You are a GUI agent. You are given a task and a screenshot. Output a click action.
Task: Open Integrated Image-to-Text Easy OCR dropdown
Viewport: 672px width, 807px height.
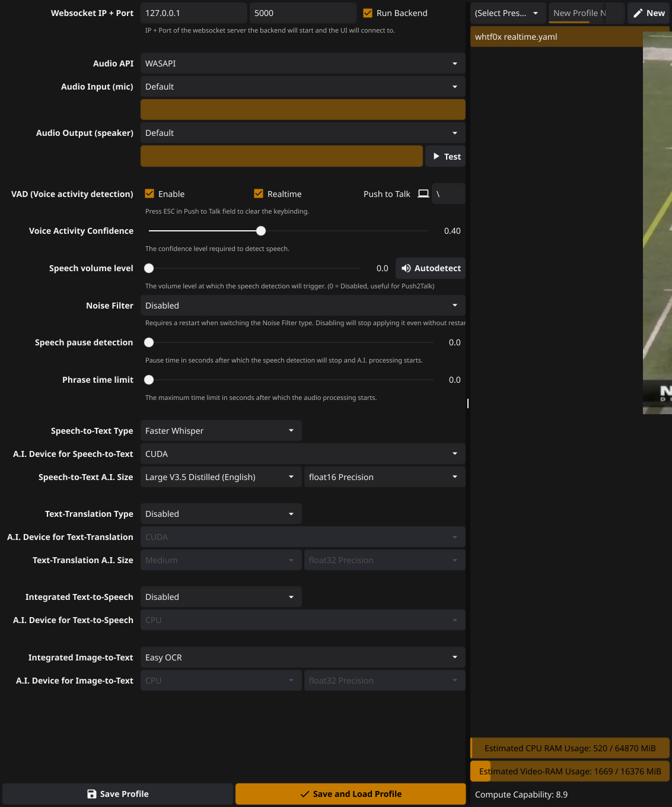302,657
